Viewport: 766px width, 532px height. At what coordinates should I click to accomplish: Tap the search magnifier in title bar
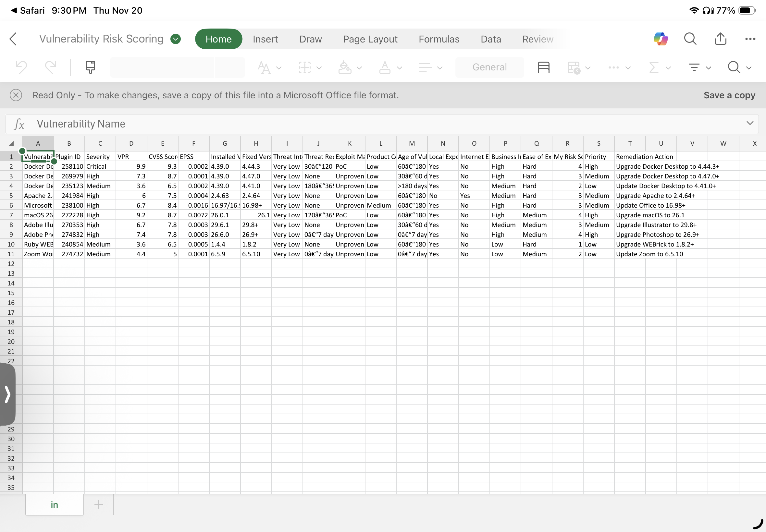(x=690, y=39)
